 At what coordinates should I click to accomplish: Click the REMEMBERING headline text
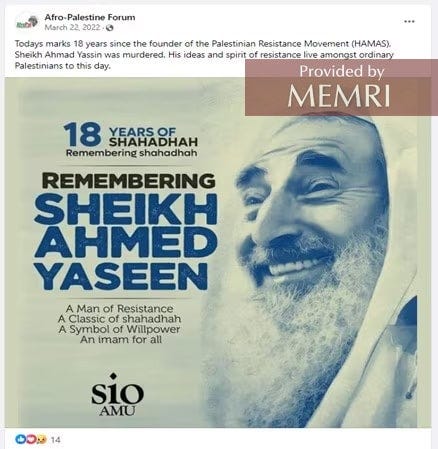(x=129, y=180)
